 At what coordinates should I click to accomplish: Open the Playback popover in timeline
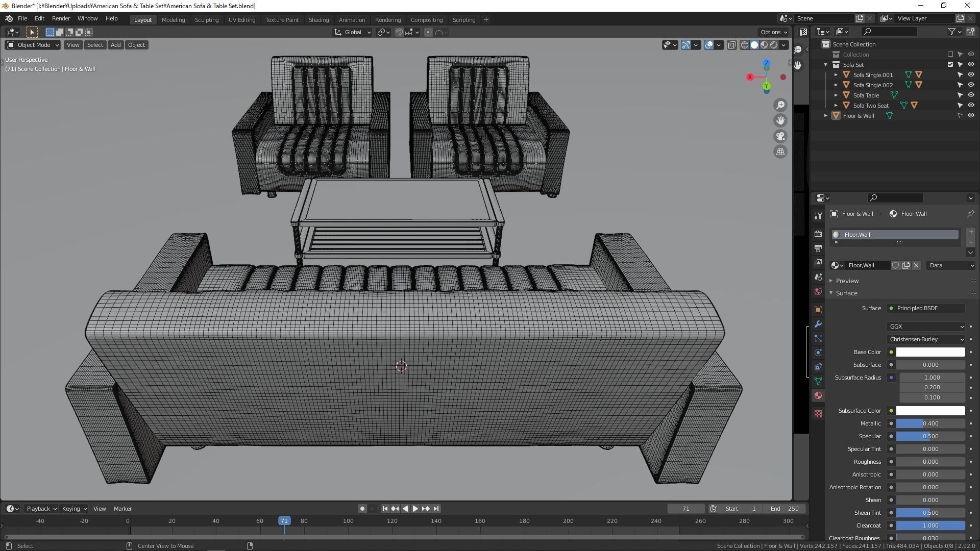(x=41, y=509)
